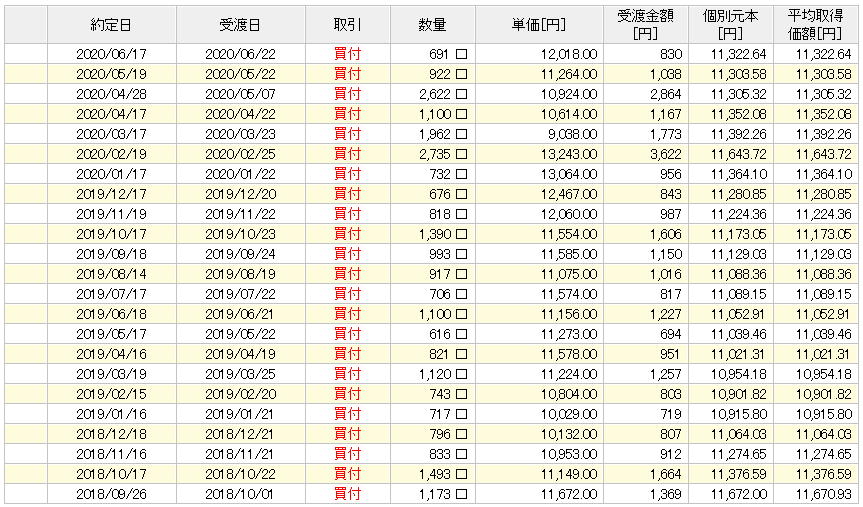Click the 受渡日 column header
Image resolution: width=863 pixels, height=507 pixels.
pos(241,25)
